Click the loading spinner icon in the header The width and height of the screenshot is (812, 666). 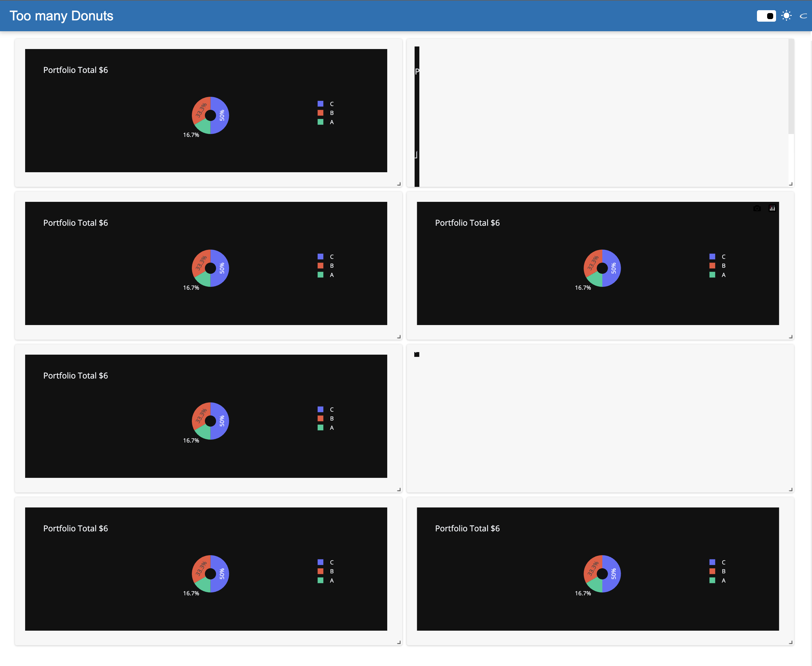(x=803, y=16)
